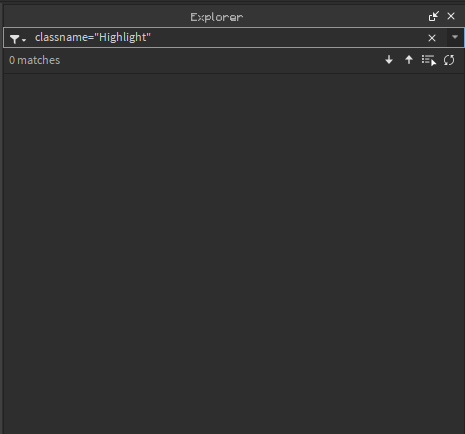This screenshot has height=434, width=465.
Task: Open the small arrow beside the funnel icon
Action: pos(24,40)
